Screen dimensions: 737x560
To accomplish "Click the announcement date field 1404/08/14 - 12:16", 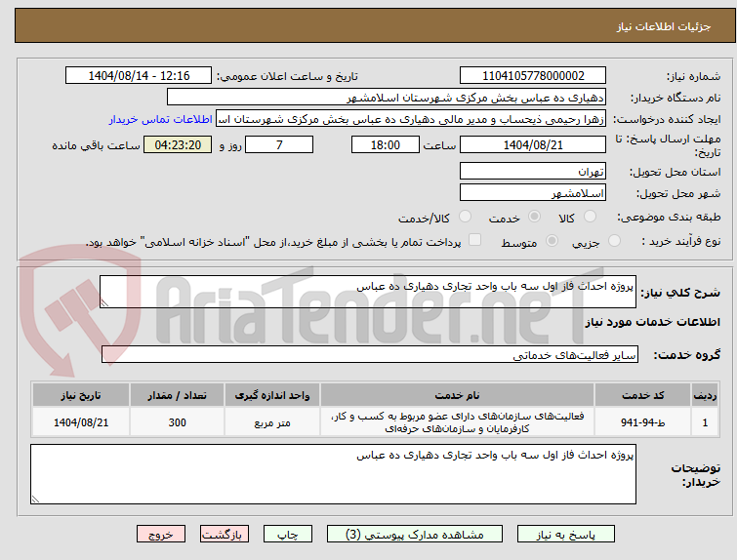I will [x=139, y=76].
